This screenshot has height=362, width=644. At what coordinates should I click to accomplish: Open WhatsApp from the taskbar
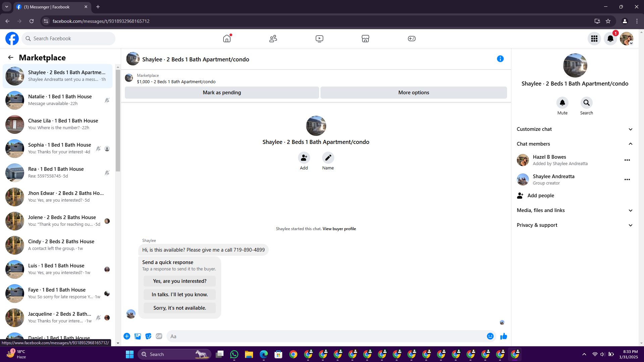pos(234,354)
